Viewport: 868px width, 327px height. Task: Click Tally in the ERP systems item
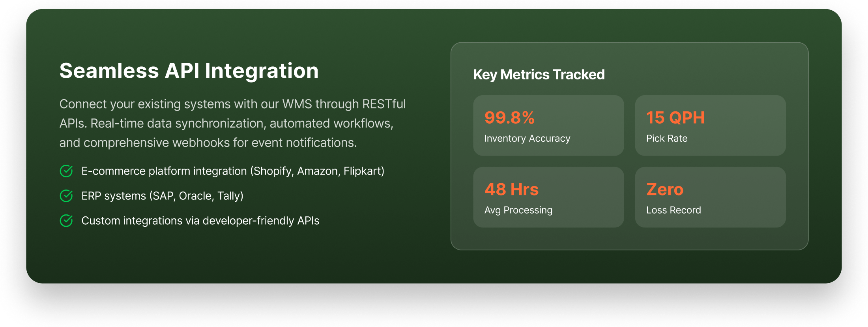(229, 196)
